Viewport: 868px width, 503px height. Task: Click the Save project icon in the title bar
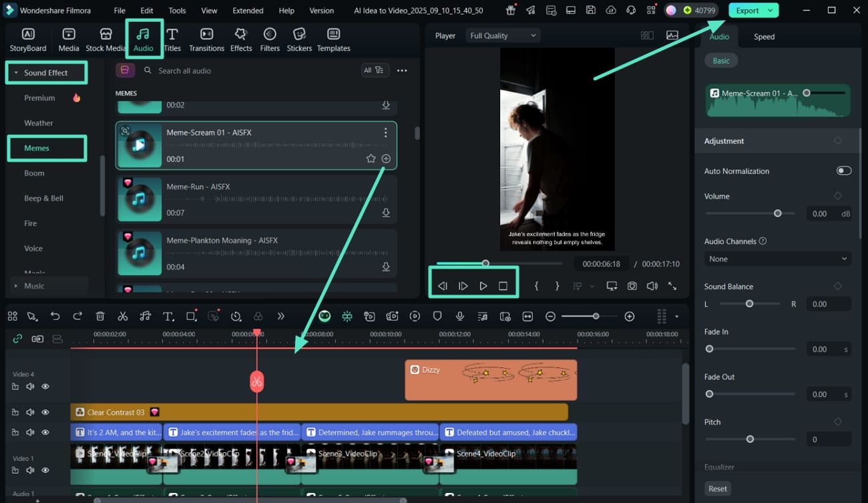point(591,11)
